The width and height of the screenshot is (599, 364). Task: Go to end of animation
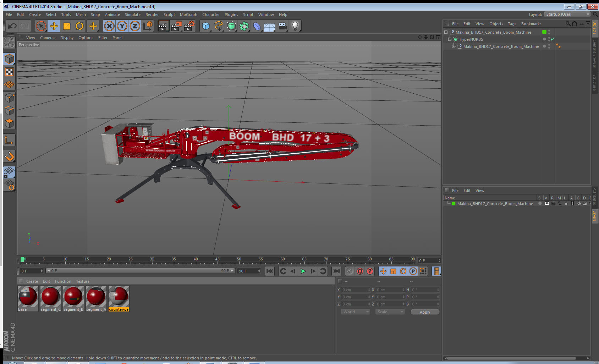[x=336, y=271]
